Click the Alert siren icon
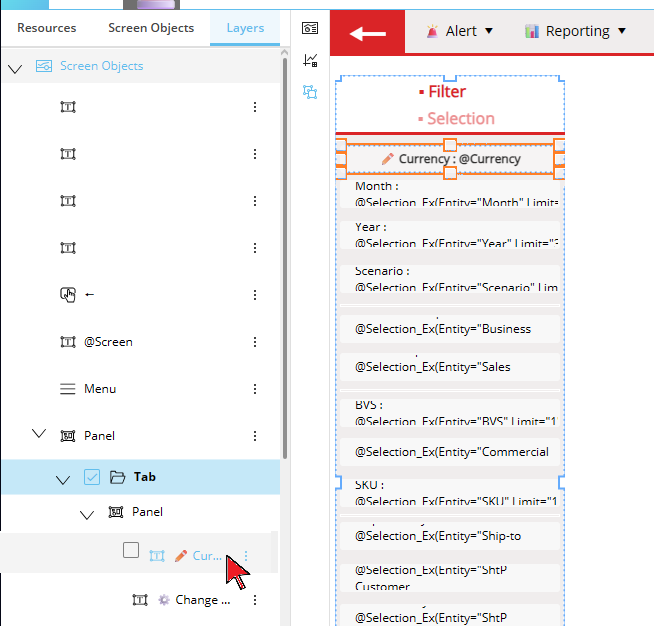654x626 pixels. tap(433, 31)
